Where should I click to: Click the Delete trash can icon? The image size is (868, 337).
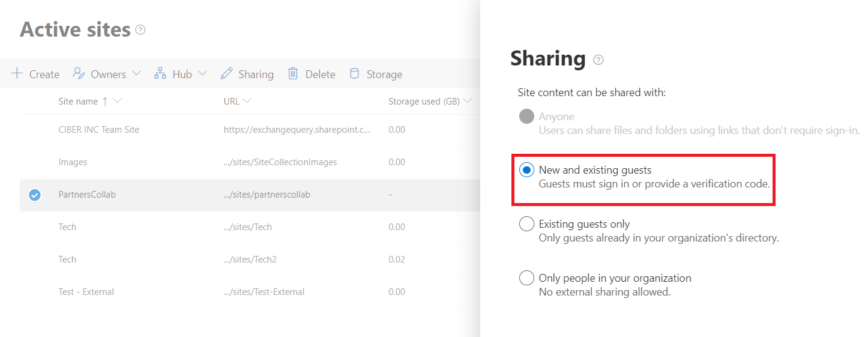tap(293, 74)
